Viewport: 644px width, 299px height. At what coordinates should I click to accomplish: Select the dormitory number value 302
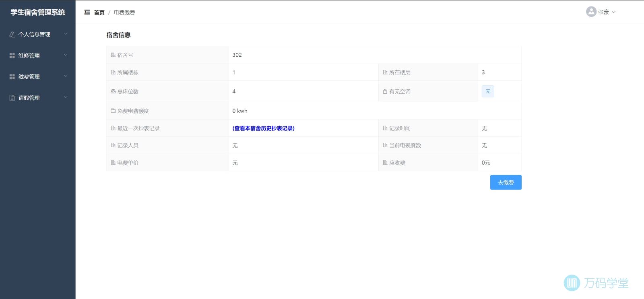tap(237, 55)
